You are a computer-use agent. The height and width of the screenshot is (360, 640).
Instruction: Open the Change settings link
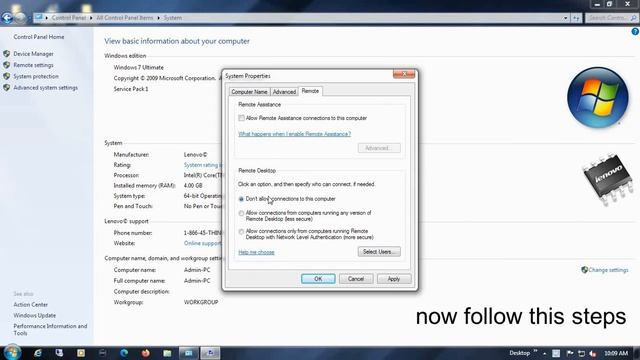(x=608, y=270)
